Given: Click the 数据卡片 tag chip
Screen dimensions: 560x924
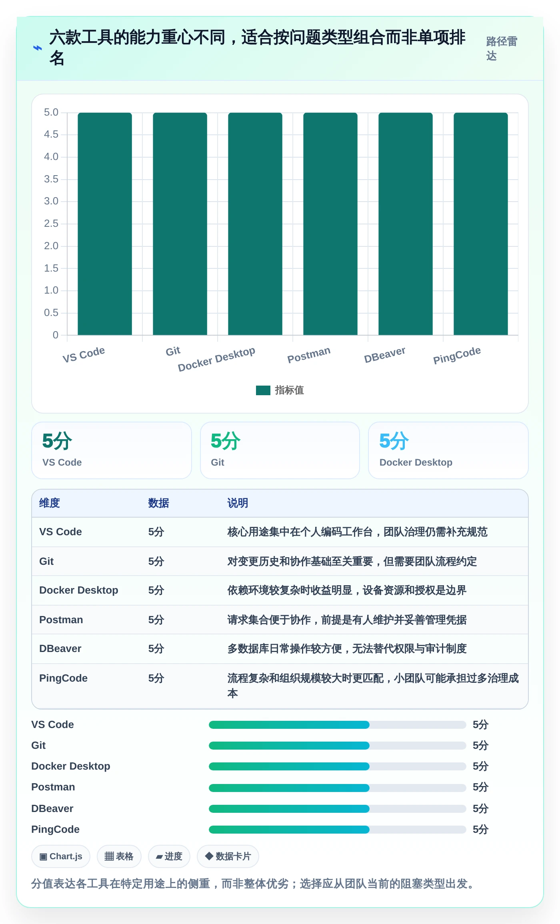Looking at the screenshot, I should coord(228,856).
